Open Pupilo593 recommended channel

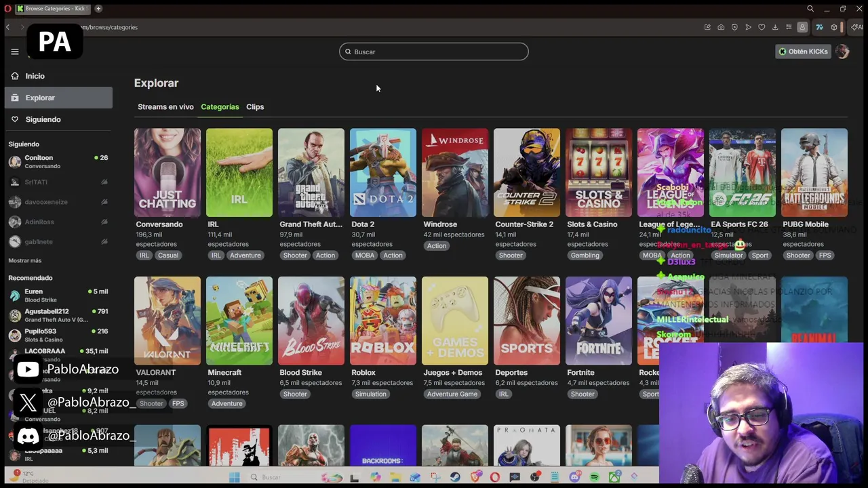tap(58, 335)
